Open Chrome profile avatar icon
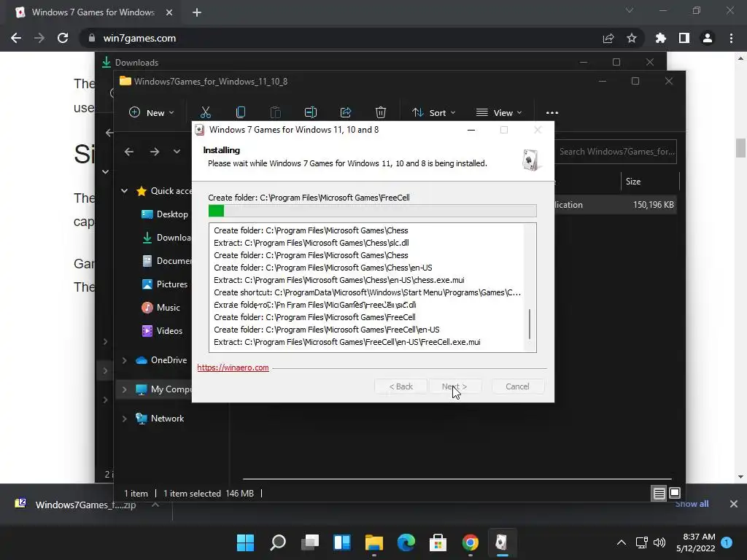Image resolution: width=747 pixels, height=560 pixels. click(x=708, y=38)
